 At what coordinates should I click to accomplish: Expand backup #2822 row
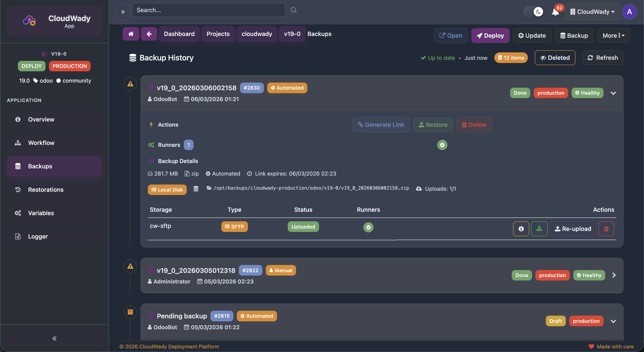click(x=614, y=275)
